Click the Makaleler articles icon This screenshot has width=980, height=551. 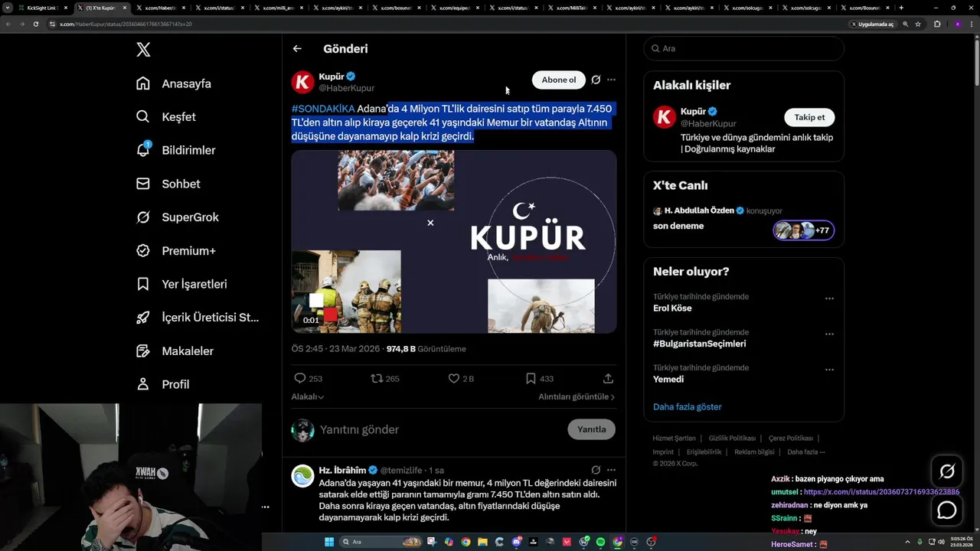pos(143,350)
